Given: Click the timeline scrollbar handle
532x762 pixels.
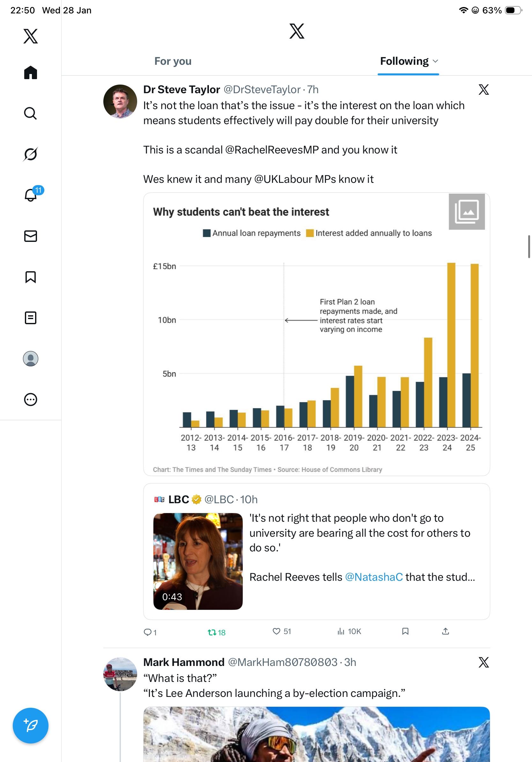Looking at the screenshot, I should coord(529,246).
